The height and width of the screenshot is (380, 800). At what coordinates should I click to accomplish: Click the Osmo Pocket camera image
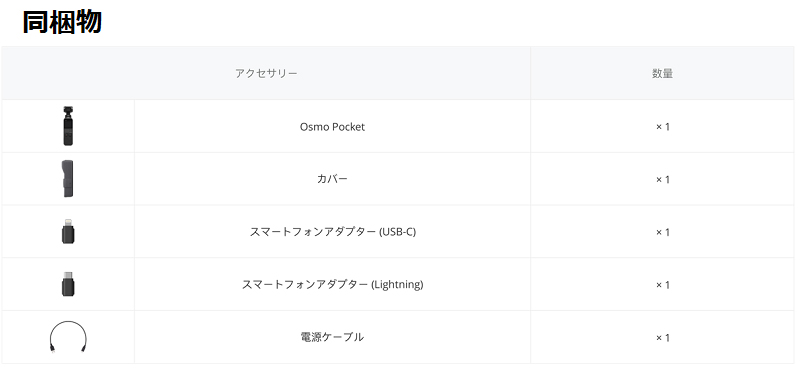pos(68,126)
